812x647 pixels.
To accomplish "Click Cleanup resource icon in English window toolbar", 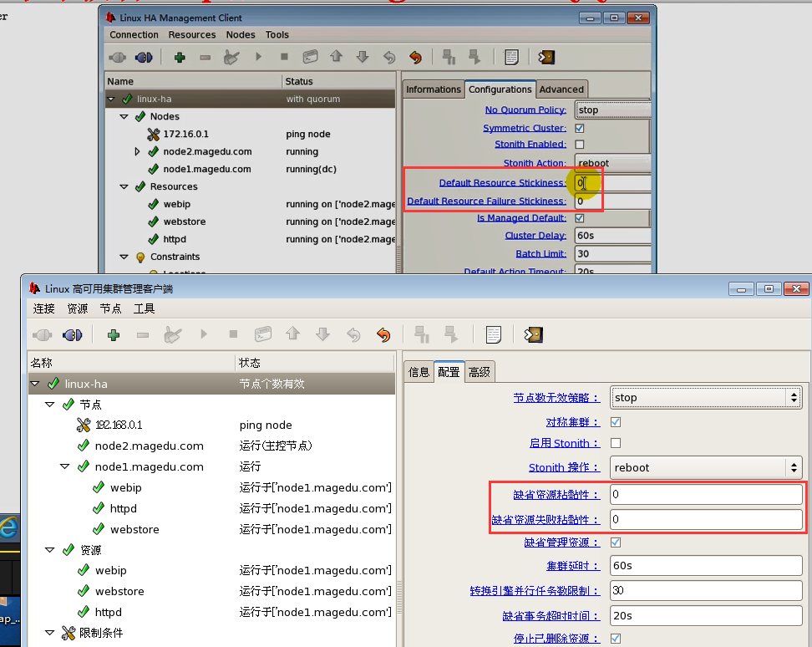I will [231, 57].
